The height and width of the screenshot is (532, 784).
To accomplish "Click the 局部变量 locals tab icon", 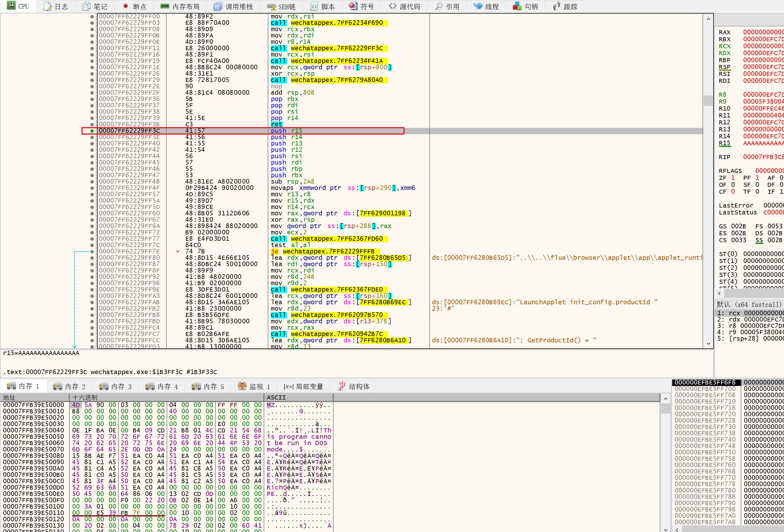I will 288,387.
